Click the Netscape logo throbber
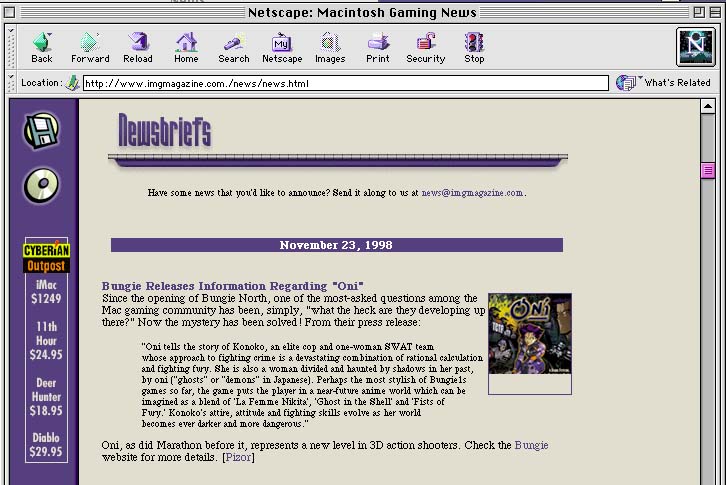The image size is (726, 485). click(x=692, y=46)
